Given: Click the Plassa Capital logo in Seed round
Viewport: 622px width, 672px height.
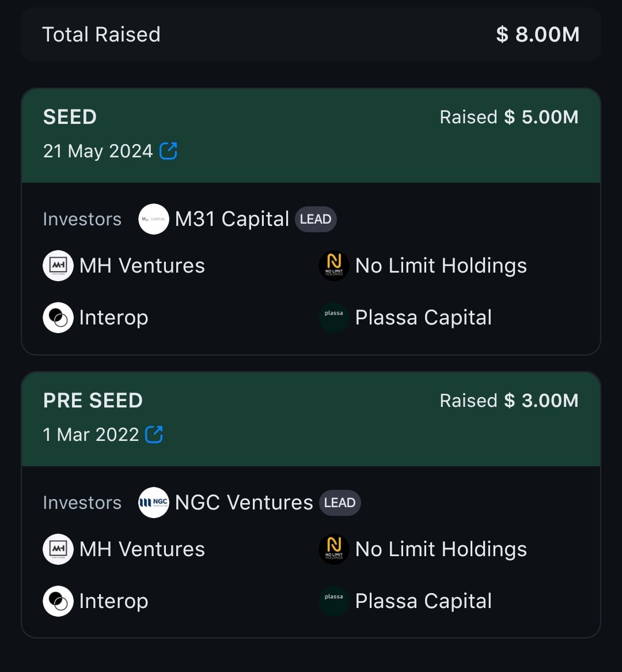Looking at the screenshot, I should (x=333, y=318).
